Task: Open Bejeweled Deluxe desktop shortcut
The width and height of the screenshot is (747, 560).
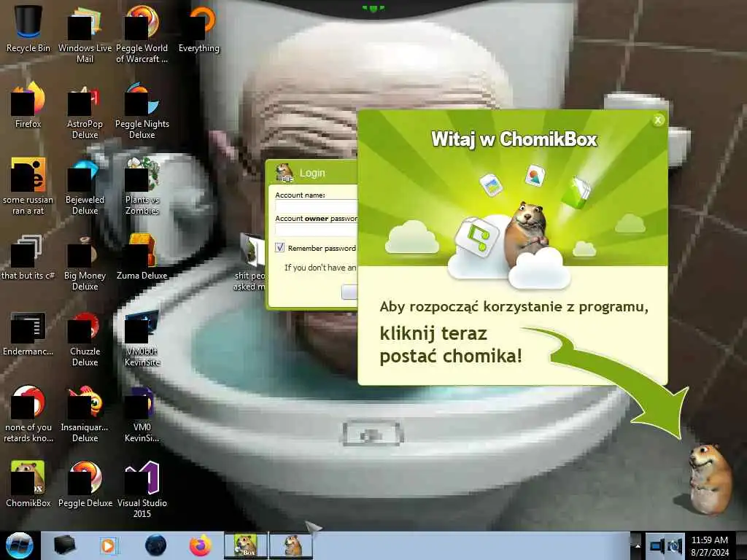Action: pos(85,186)
